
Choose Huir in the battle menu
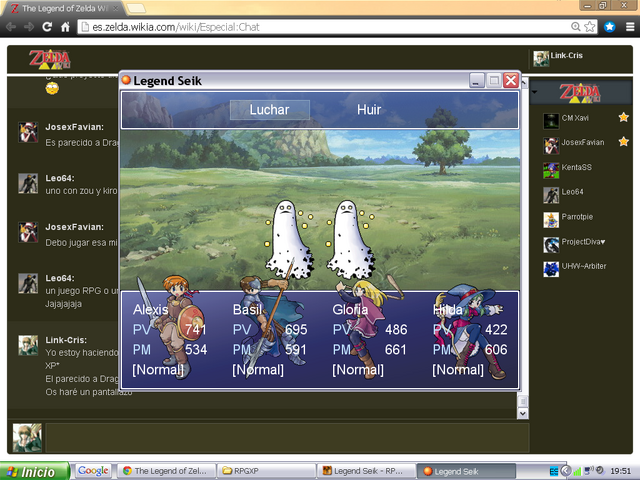click(369, 110)
